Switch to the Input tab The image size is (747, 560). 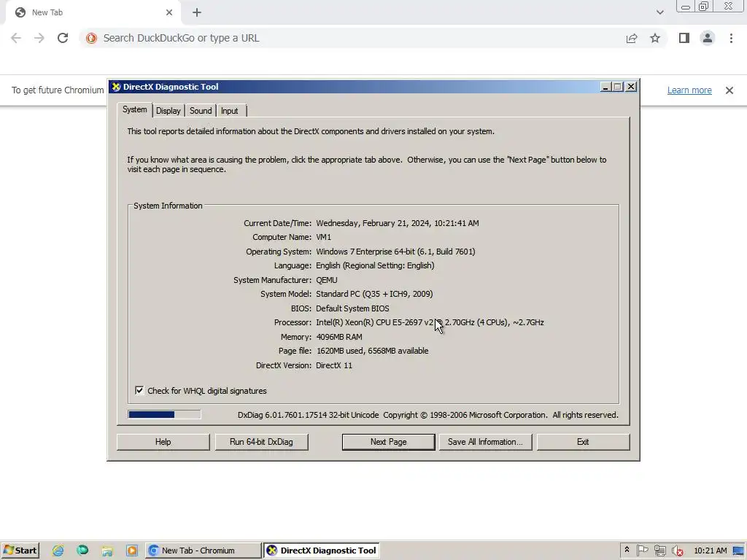tap(230, 111)
